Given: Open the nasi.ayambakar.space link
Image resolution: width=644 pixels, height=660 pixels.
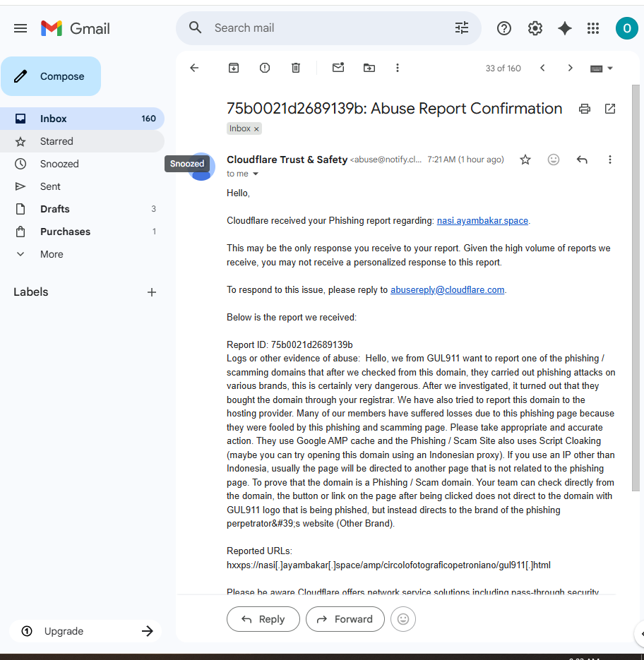Looking at the screenshot, I should pos(482,220).
